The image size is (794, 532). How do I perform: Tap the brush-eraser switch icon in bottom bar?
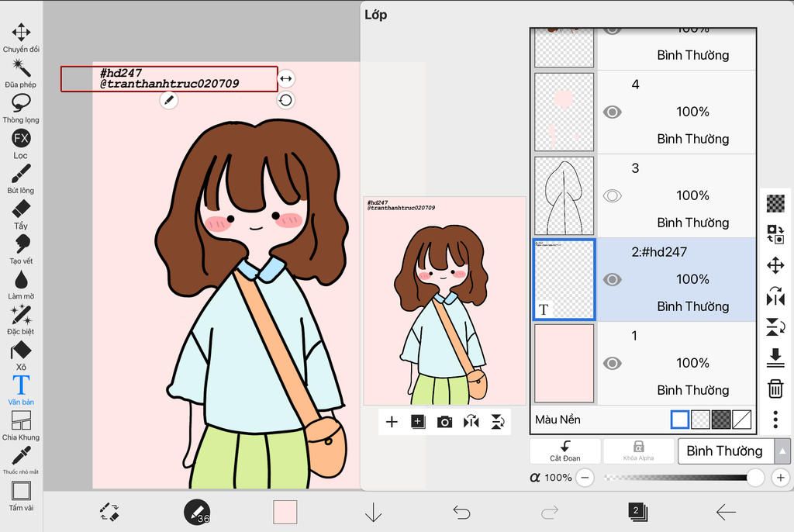(109, 512)
